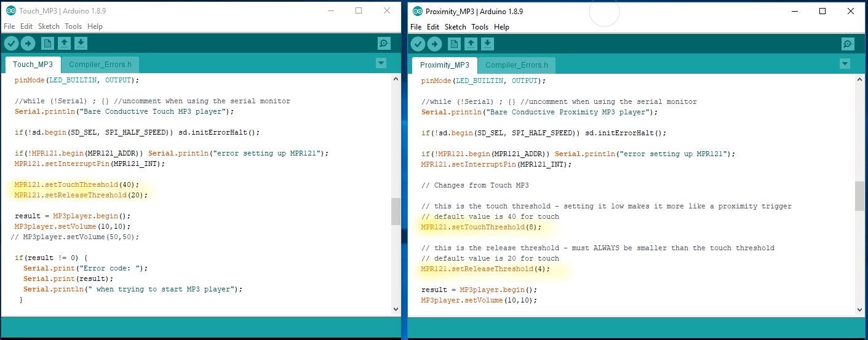Image resolution: width=868 pixels, height=340 pixels.
Task: Open File menu in Proximity_MP3 window
Action: 416,27
